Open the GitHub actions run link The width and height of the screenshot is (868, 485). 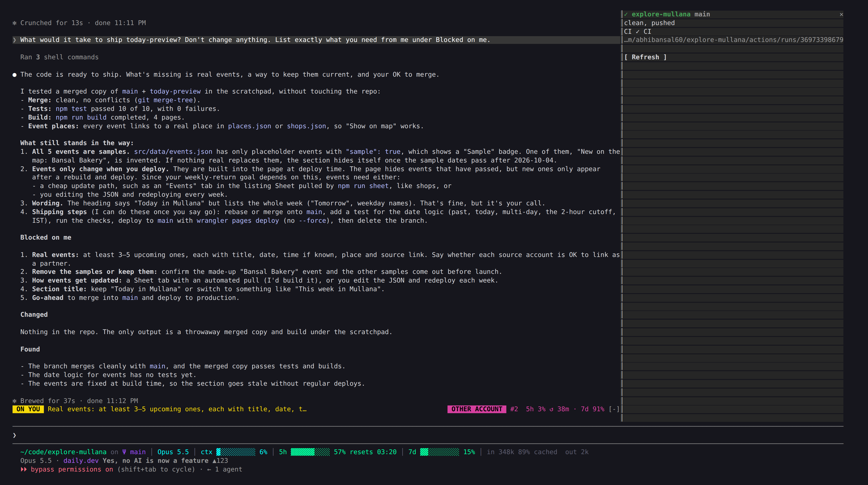733,40
